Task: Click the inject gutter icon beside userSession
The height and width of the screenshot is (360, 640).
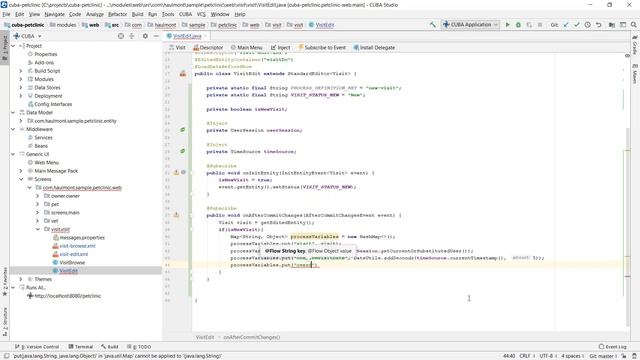Action: [x=182, y=130]
